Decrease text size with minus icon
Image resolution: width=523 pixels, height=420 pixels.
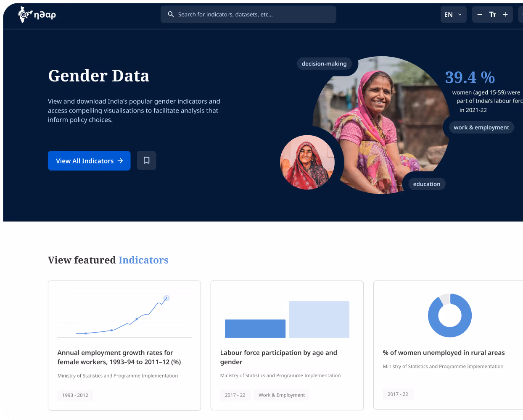tap(480, 14)
